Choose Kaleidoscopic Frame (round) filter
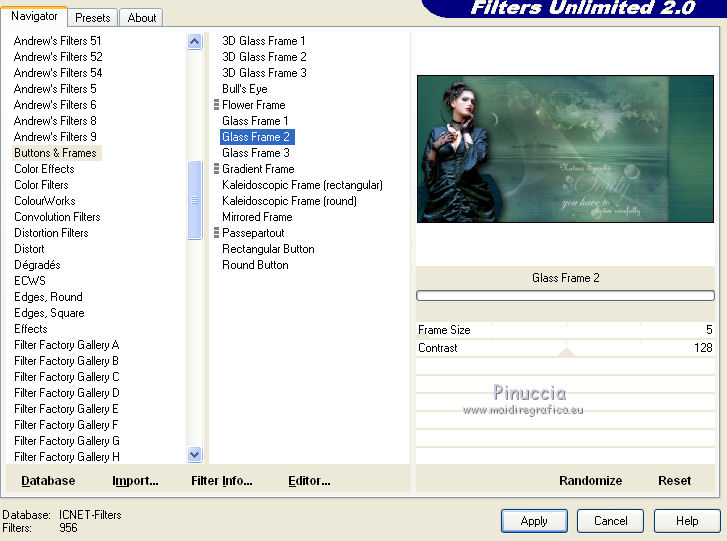Screen dimensions: 727x541 (289, 201)
